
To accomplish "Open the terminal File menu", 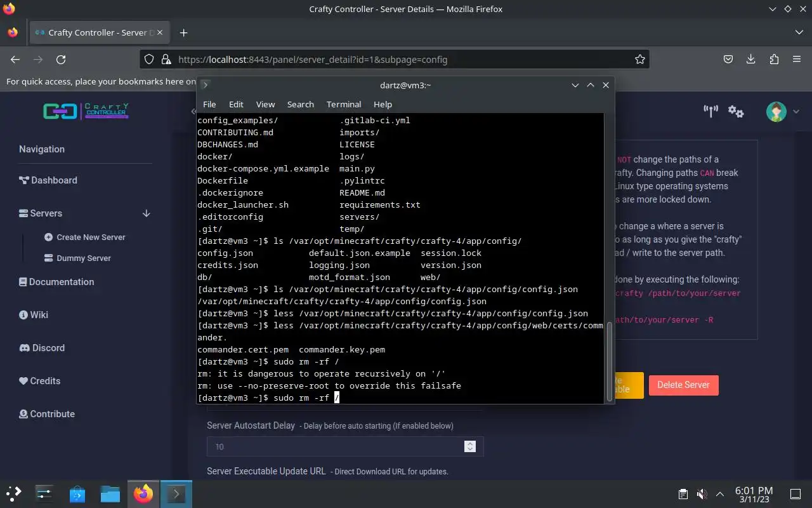I will tap(209, 104).
